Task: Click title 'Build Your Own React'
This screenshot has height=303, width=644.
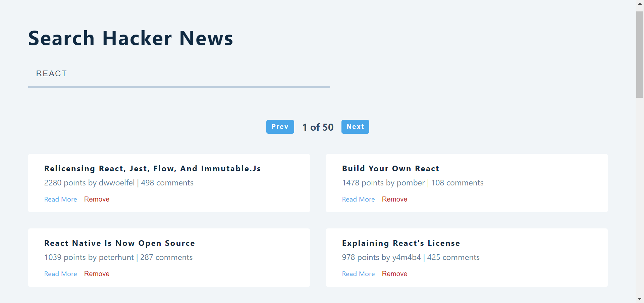Action: click(x=390, y=169)
